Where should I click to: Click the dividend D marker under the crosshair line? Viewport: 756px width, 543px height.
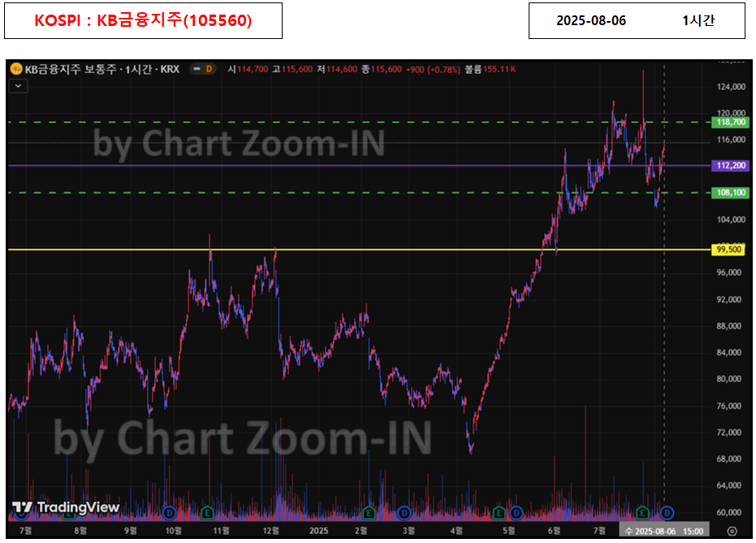click(667, 513)
